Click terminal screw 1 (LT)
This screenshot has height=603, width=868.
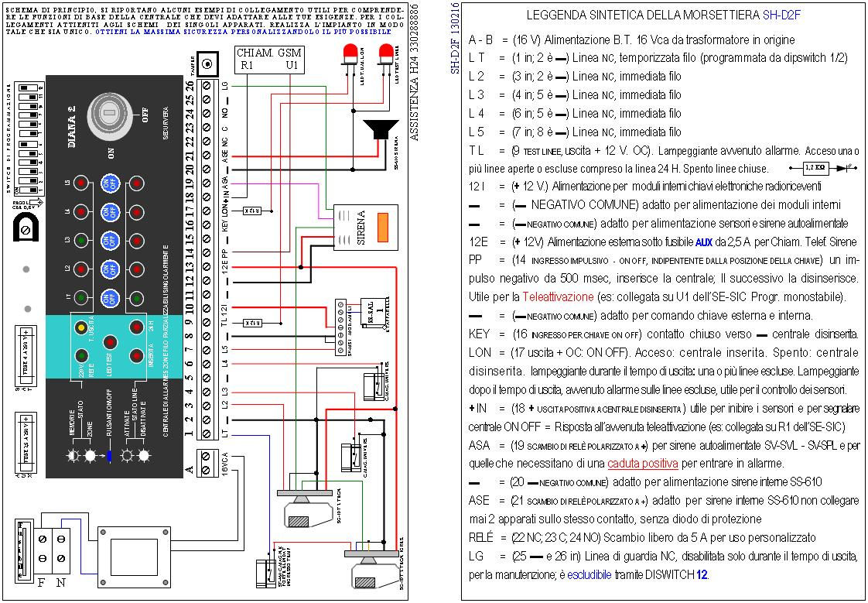coord(207,433)
